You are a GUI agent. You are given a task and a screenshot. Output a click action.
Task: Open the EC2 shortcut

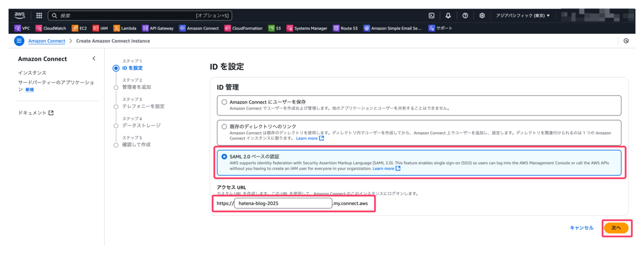tap(79, 28)
